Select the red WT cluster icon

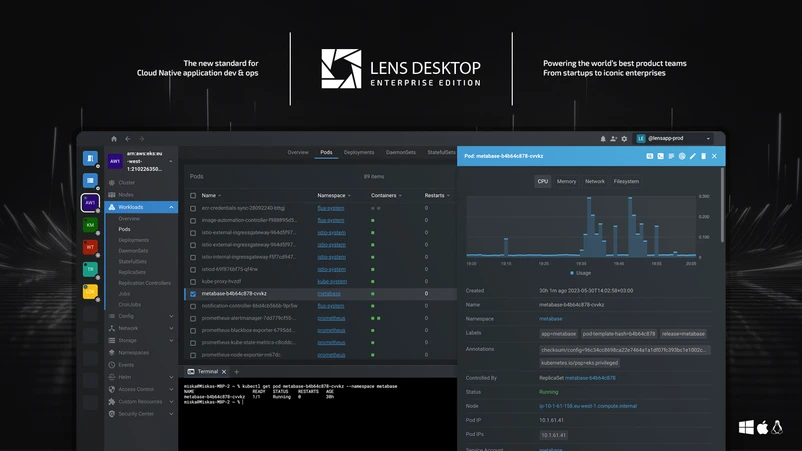pyautogui.click(x=90, y=247)
